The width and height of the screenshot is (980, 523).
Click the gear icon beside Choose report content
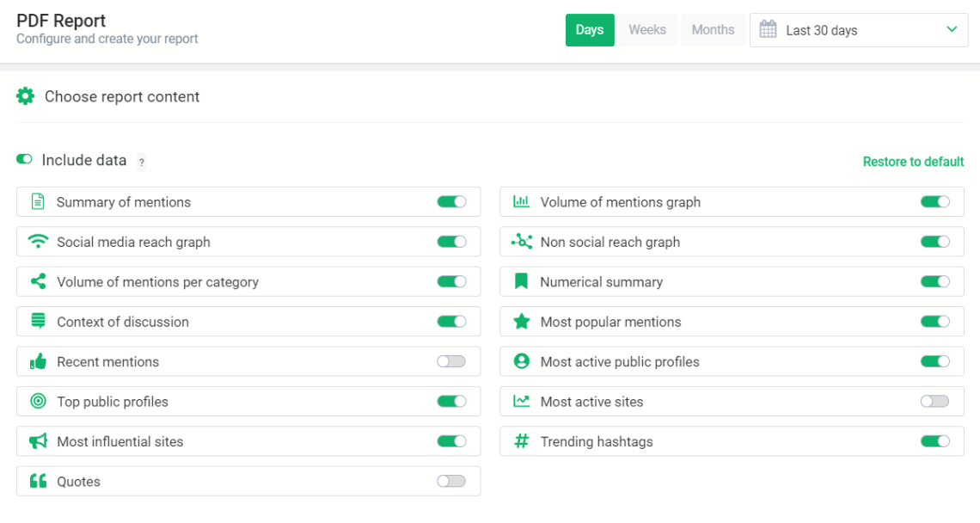click(x=26, y=96)
